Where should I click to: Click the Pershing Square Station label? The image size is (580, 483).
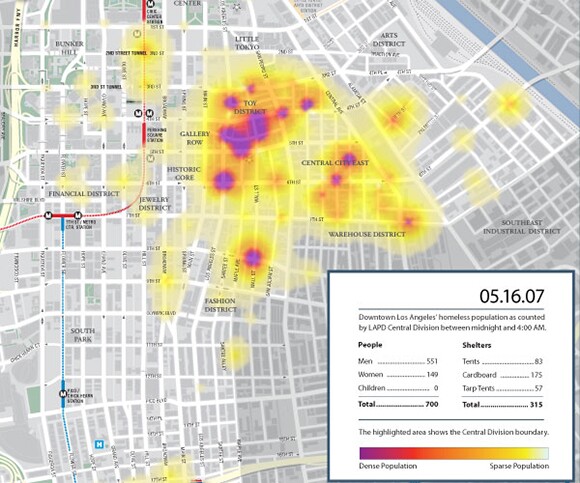point(157,135)
